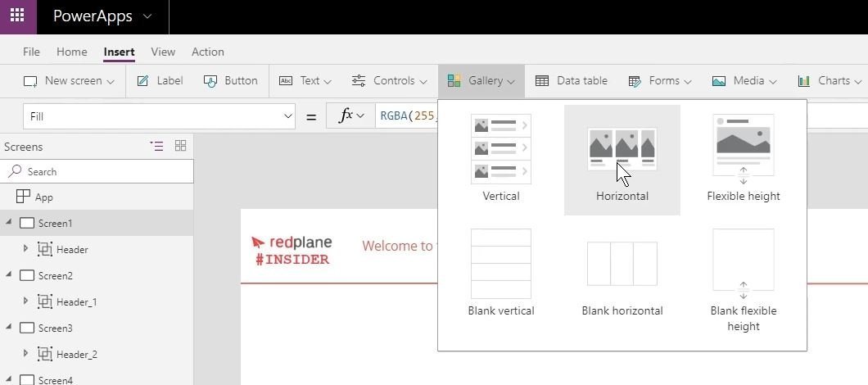
Task: Collapse the Gallery dropdown
Action: click(481, 81)
